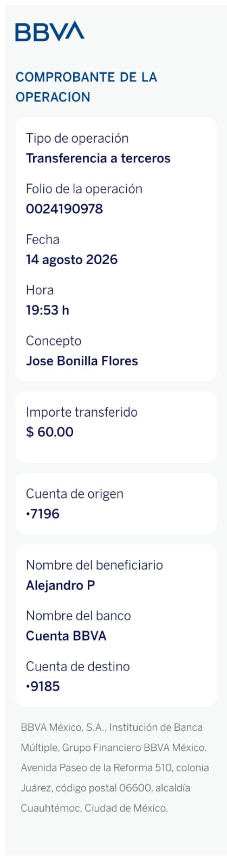Select 'Transferencia a terceros' text
The width and height of the screenshot is (227, 868).
98,158
